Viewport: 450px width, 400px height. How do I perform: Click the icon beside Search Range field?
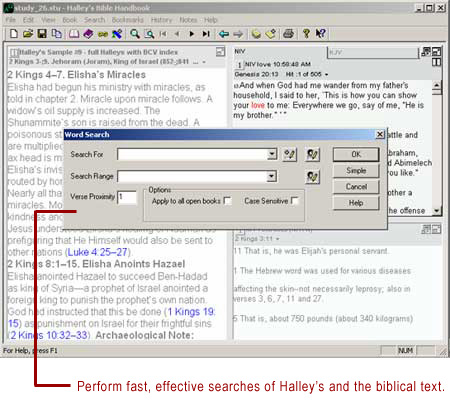pos(312,176)
